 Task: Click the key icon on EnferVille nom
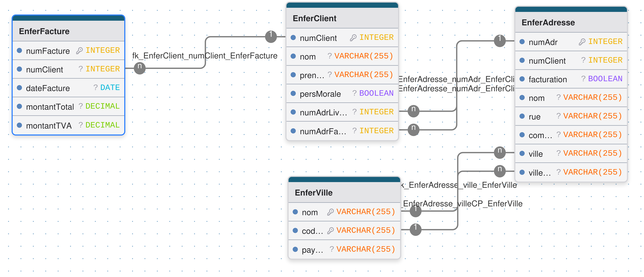(x=330, y=212)
